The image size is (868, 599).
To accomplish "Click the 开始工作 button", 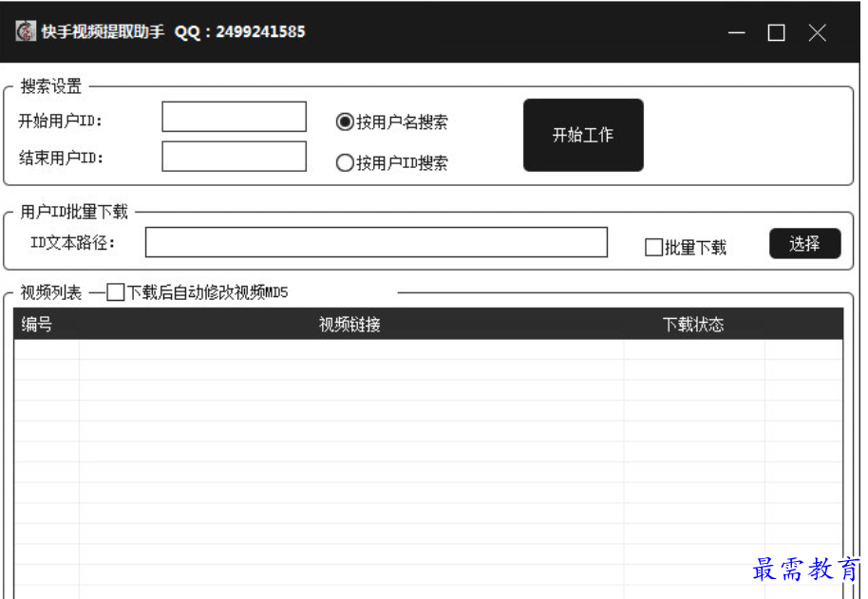I will 583,135.
